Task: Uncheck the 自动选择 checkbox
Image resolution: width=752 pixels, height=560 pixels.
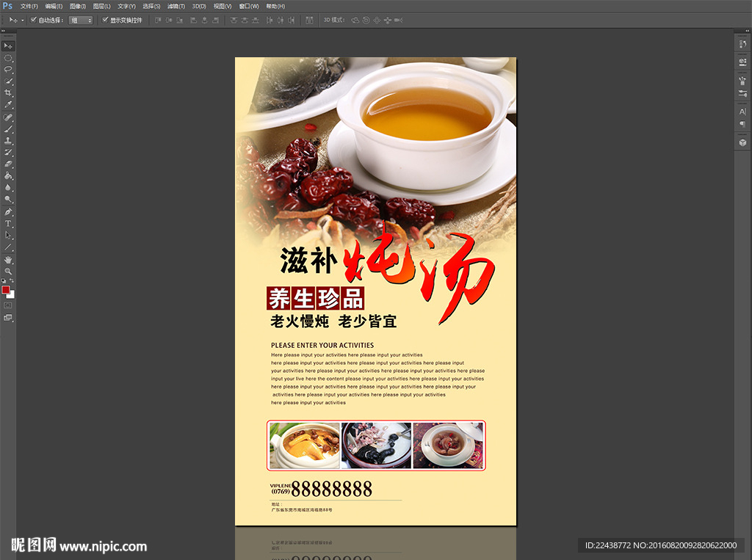Action: pos(34,20)
